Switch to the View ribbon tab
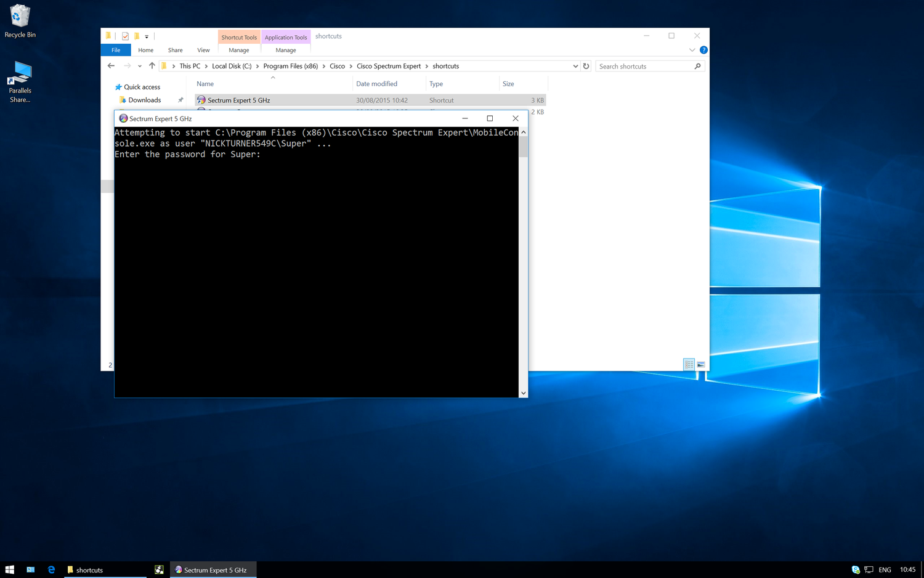The width and height of the screenshot is (924, 578). [x=203, y=50]
